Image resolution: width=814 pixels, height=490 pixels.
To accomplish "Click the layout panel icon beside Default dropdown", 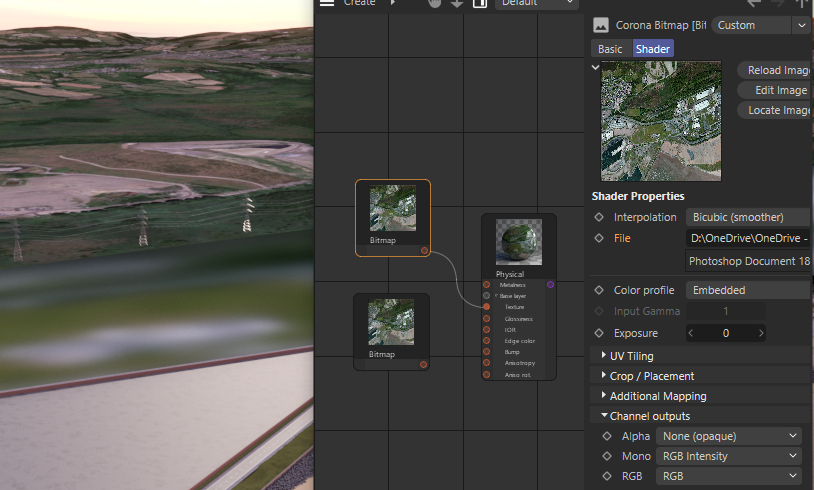I will point(480,3).
